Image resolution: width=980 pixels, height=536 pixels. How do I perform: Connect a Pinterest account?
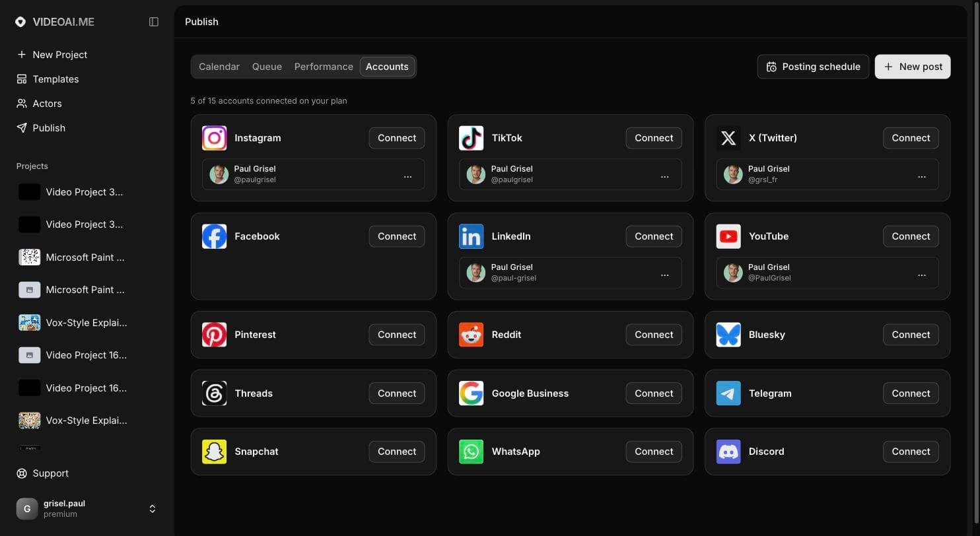[397, 335]
